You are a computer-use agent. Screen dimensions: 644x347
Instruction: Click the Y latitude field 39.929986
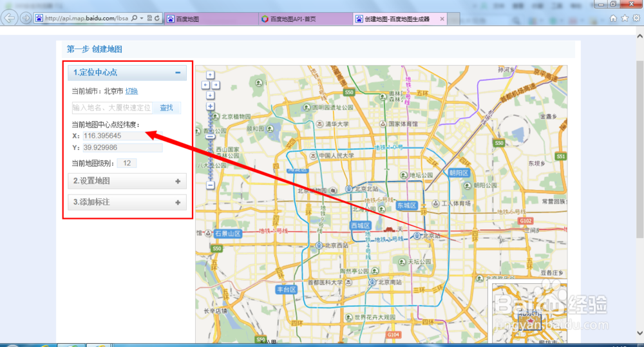point(123,148)
